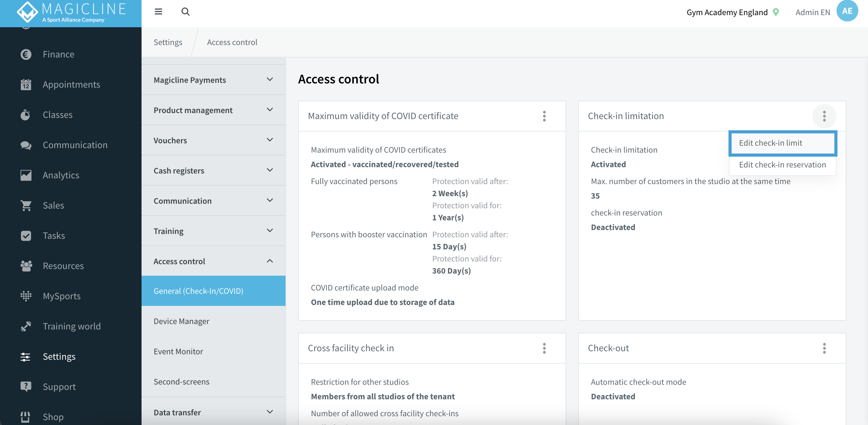
Task: Click the Support question icon
Action: click(x=26, y=387)
